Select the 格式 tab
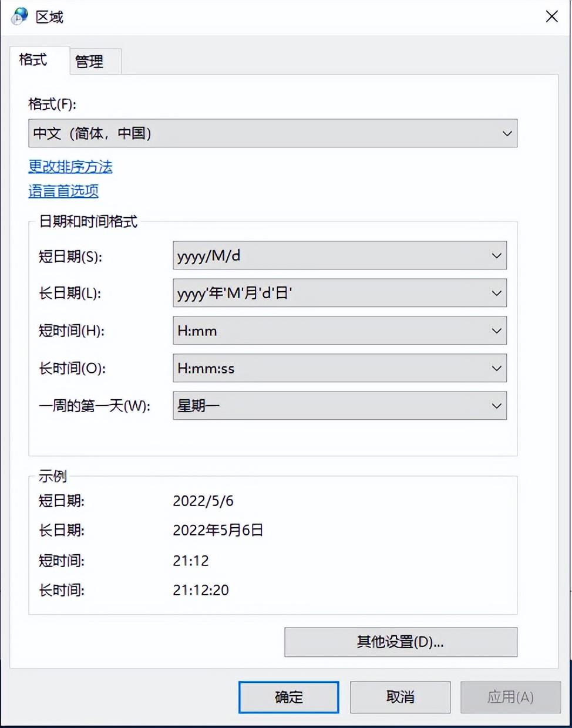 [x=32, y=59]
